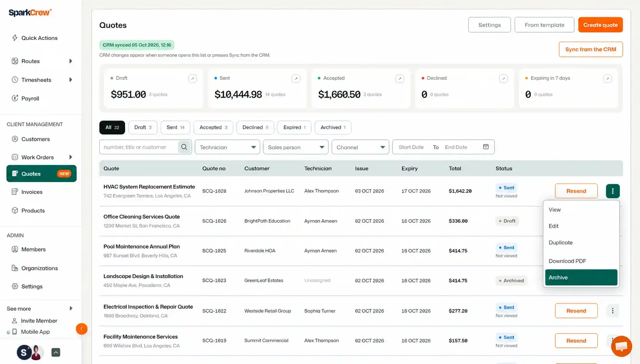The height and width of the screenshot is (364, 640).
Task: Resend the Facility Maintenance Services quote
Action: click(576, 341)
